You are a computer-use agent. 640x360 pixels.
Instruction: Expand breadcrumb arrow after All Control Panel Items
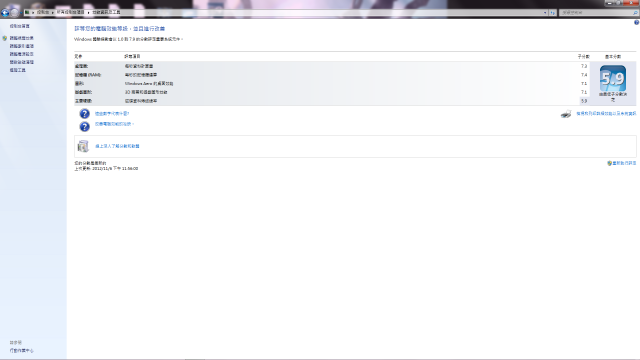point(88,13)
